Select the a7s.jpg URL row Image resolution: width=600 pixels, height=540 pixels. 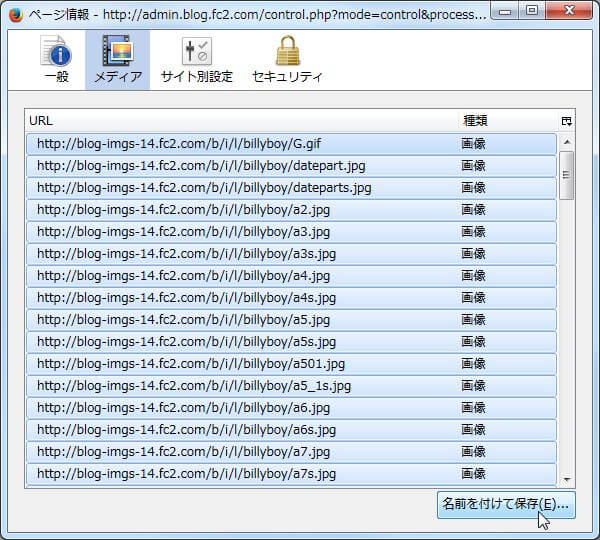pyautogui.click(x=291, y=474)
